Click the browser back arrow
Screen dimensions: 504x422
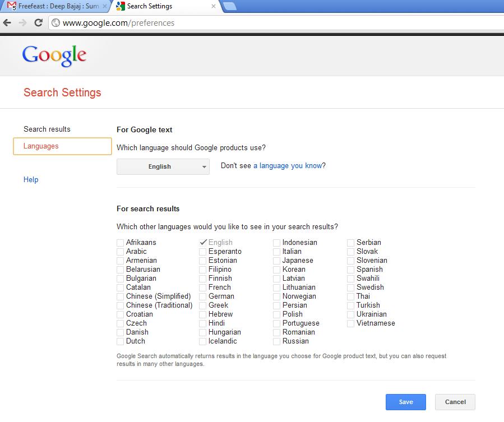[x=7, y=23]
